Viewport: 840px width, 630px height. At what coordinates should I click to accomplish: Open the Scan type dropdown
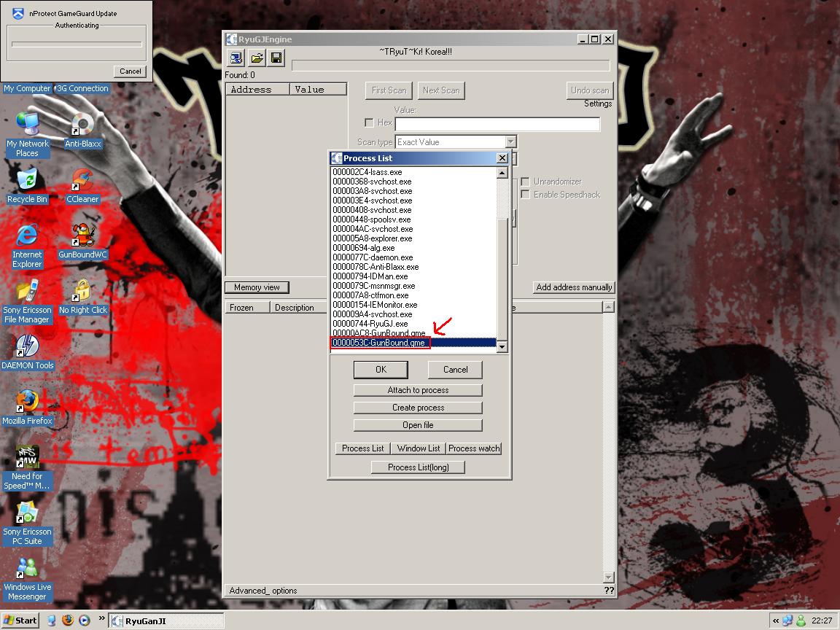point(511,142)
